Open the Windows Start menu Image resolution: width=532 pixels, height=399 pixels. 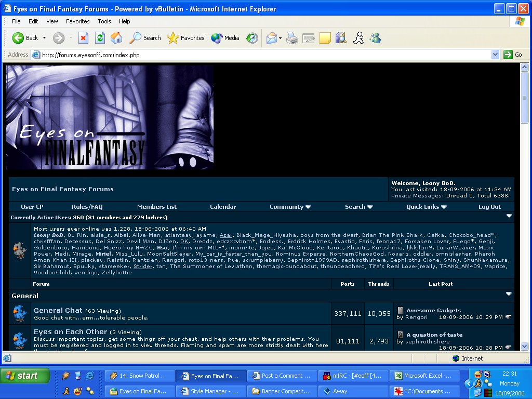tap(25, 376)
